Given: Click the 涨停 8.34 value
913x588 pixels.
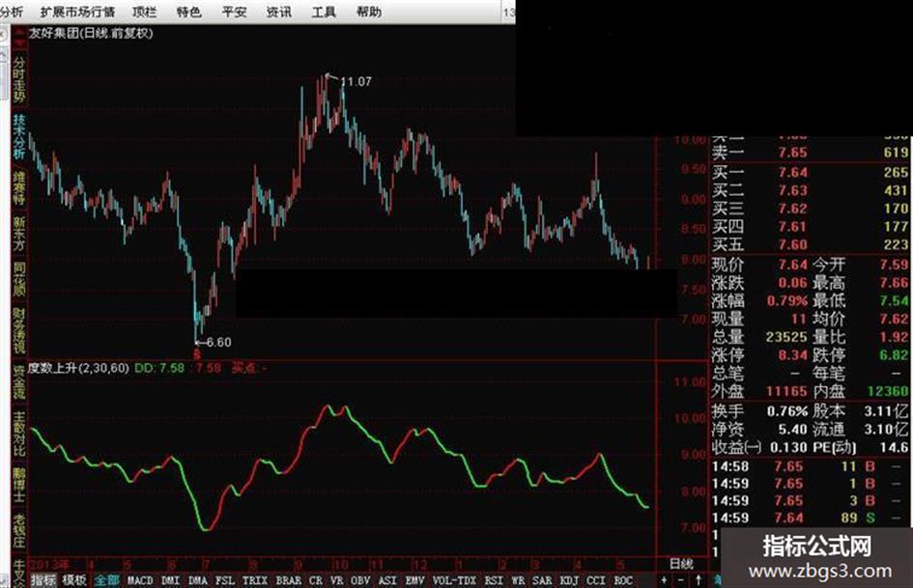Looking at the screenshot, I should click(x=793, y=355).
